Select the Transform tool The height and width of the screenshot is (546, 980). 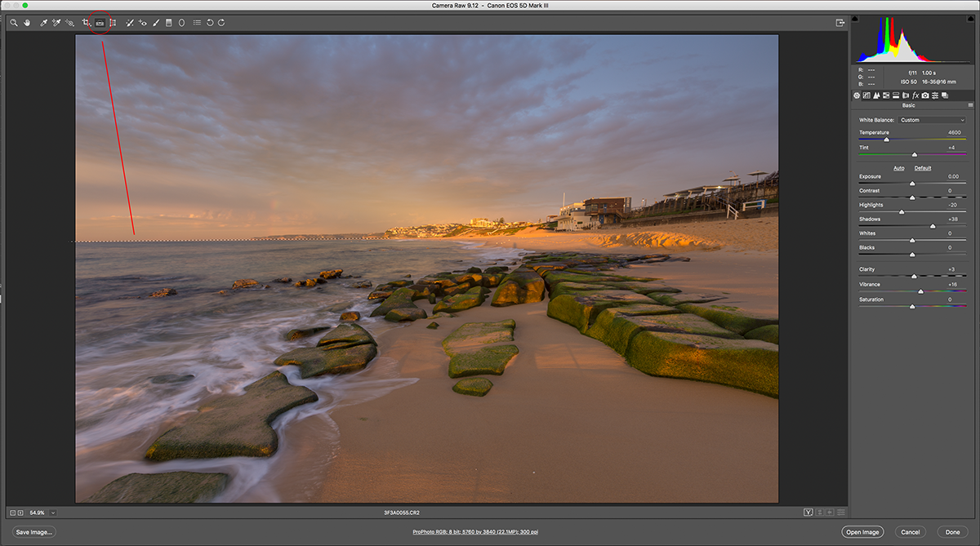coord(113,23)
